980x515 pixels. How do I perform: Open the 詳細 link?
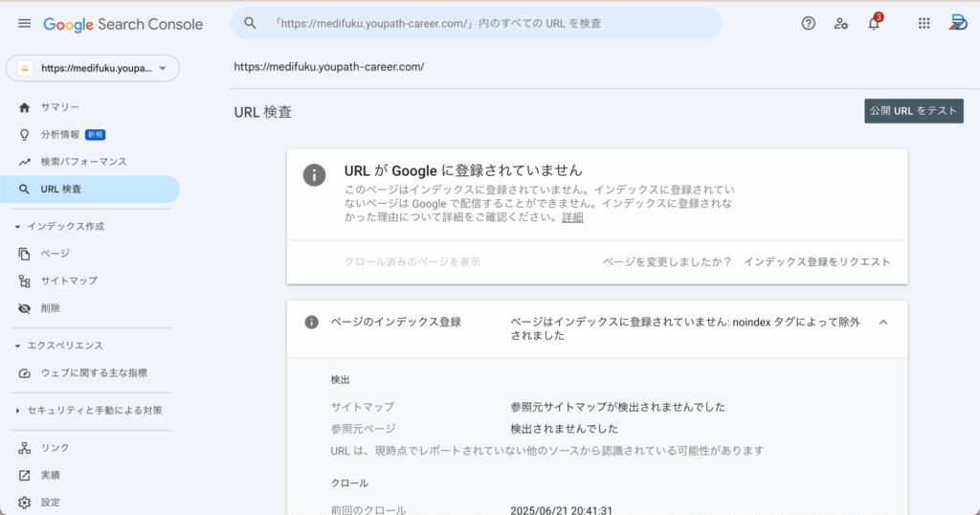572,217
